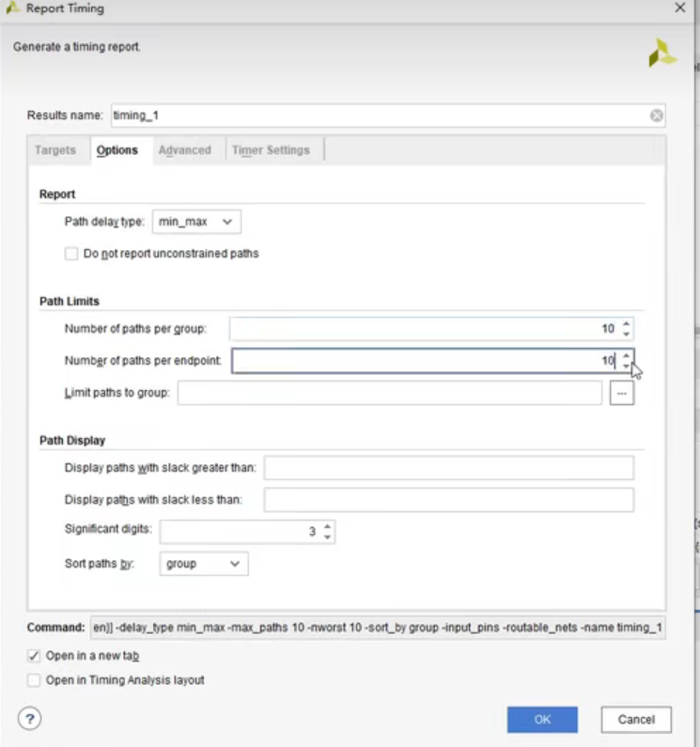Switch to the Timer Settings tab
700x747 pixels.
click(x=271, y=150)
